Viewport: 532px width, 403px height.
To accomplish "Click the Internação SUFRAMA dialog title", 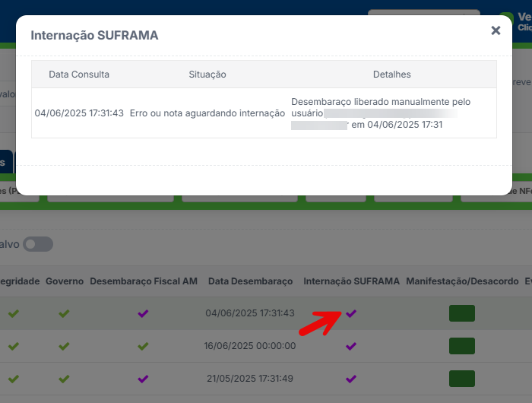I will tap(94, 35).
